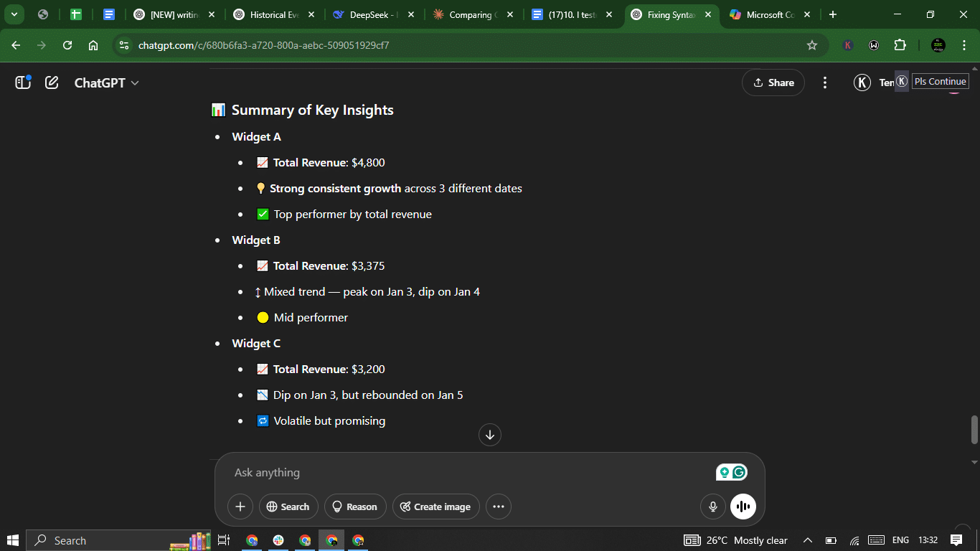Click the green lightbulb Grammarly suggestion icon
This screenshot has height=551, width=980.
coord(724,472)
